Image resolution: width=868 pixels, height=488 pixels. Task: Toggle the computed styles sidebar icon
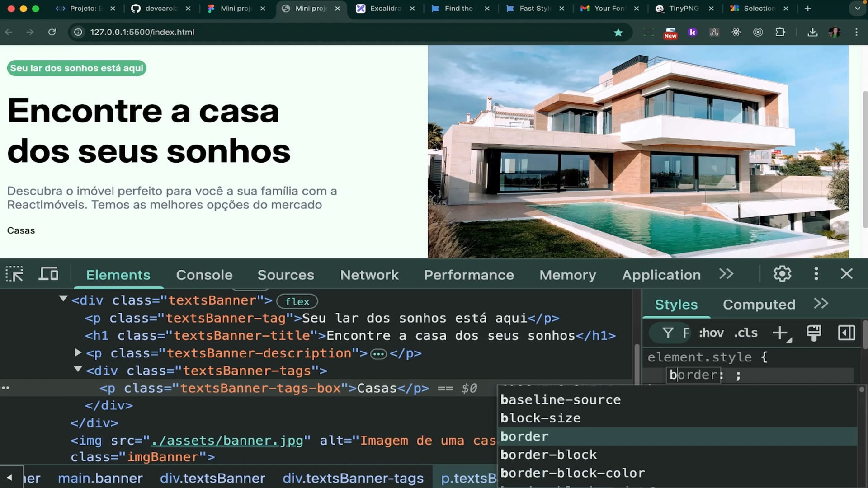846,333
